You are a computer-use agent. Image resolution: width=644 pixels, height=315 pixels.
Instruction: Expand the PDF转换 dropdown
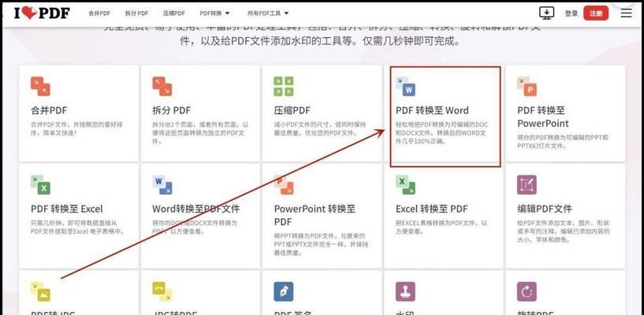pos(214,13)
